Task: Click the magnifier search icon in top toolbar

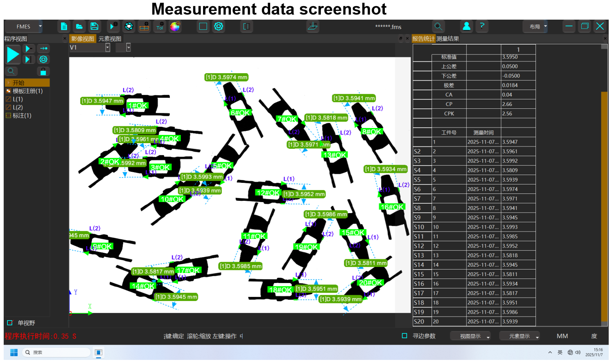Action: 438,27
